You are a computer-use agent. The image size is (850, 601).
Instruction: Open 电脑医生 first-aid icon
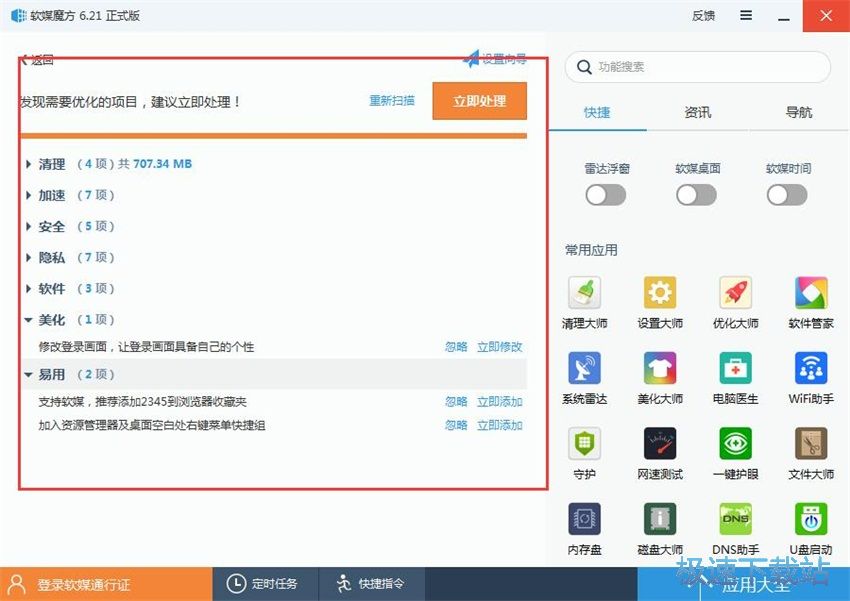(x=735, y=368)
